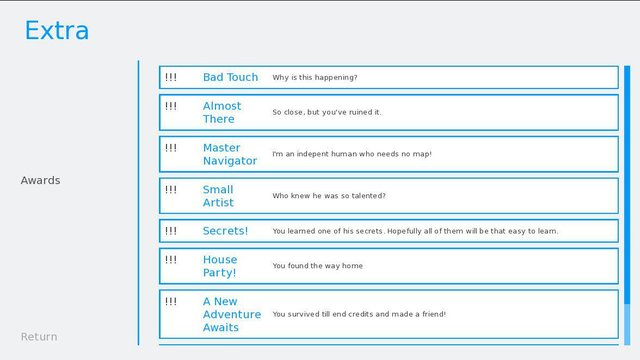640x360 pixels.
Task: Select the Small Artist award title
Action: [218, 196]
